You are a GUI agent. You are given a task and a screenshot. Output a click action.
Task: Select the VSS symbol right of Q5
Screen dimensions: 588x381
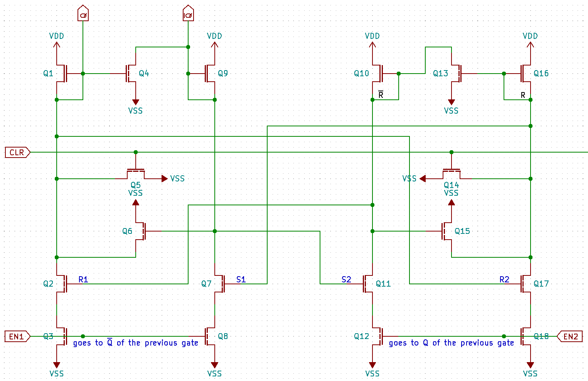point(174,178)
